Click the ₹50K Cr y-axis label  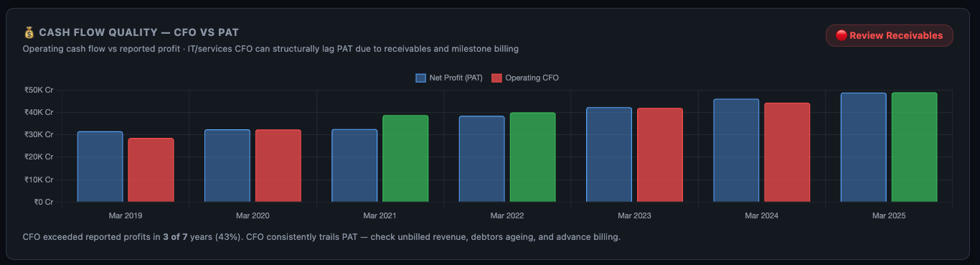tap(39, 90)
